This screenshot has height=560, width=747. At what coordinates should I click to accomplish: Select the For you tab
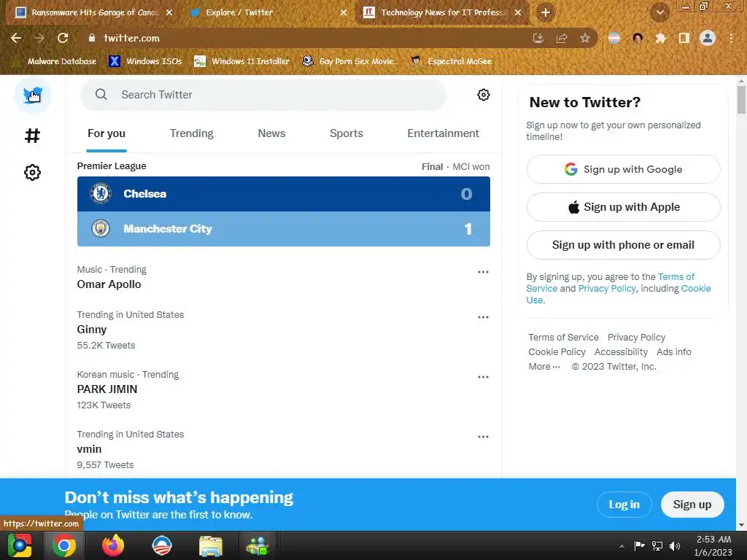pyautogui.click(x=107, y=133)
